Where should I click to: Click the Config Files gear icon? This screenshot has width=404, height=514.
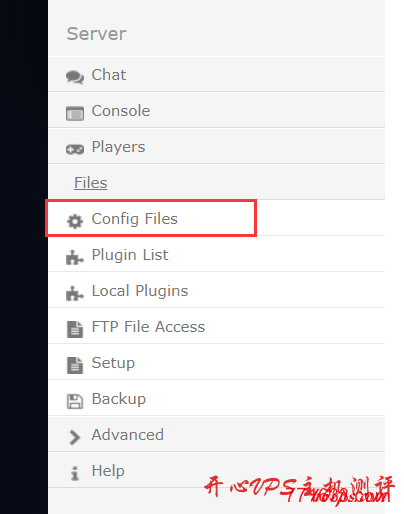[75, 221]
